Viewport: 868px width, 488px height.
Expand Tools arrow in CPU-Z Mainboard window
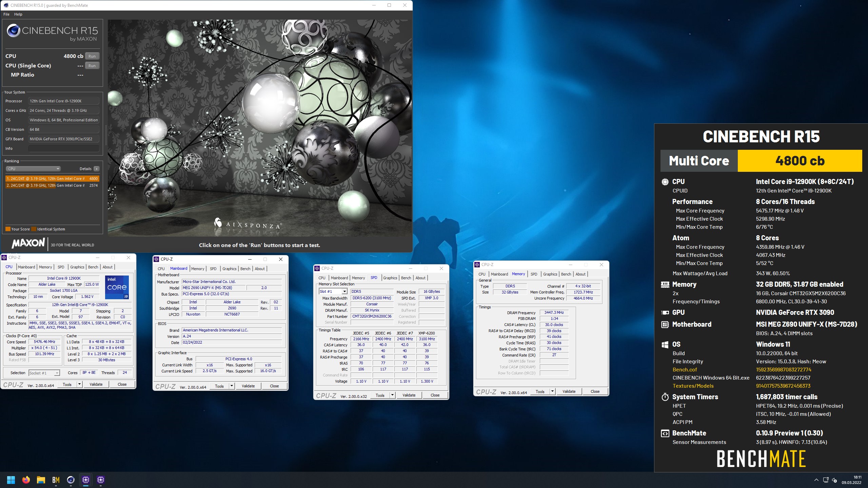click(232, 386)
